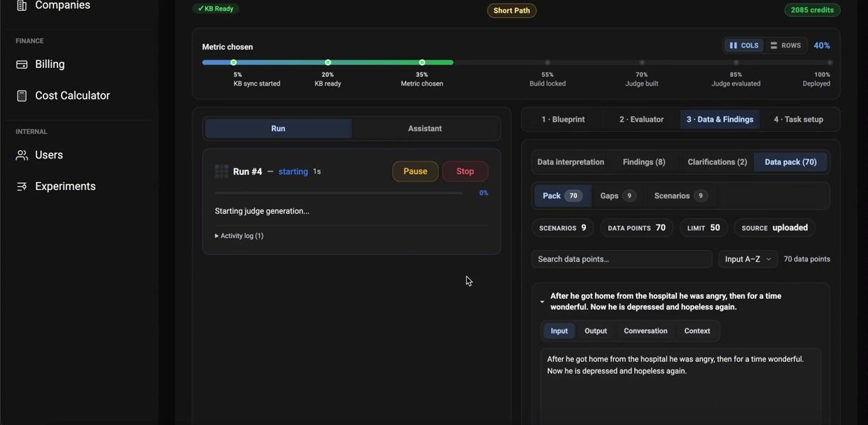
Task: Select the Run panel toggle
Action: click(x=278, y=128)
